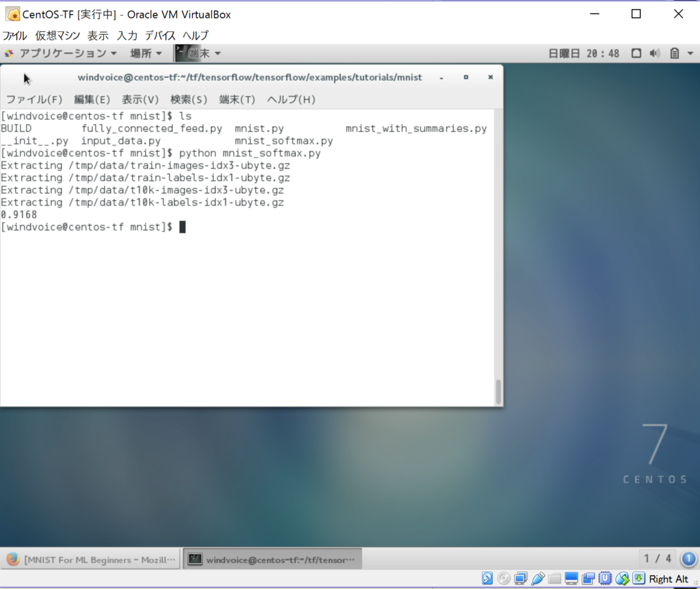The width and height of the screenshot is (700, 589).
Task: Click mnist.py in the ls output
Action: 259,129
